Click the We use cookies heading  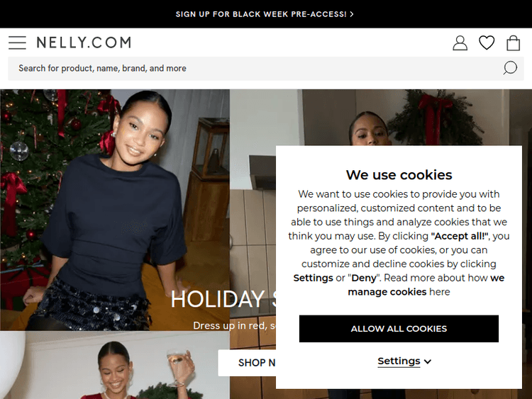tap(399, 175)
